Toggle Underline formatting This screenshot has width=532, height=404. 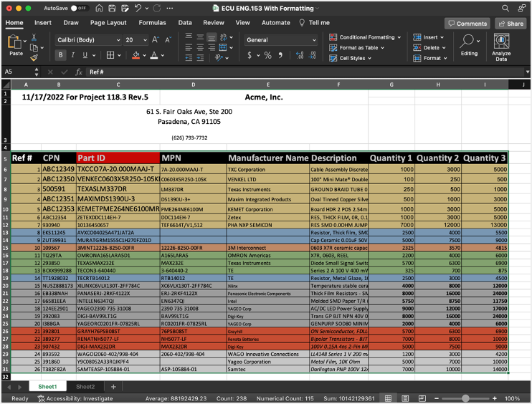[85, 55]
